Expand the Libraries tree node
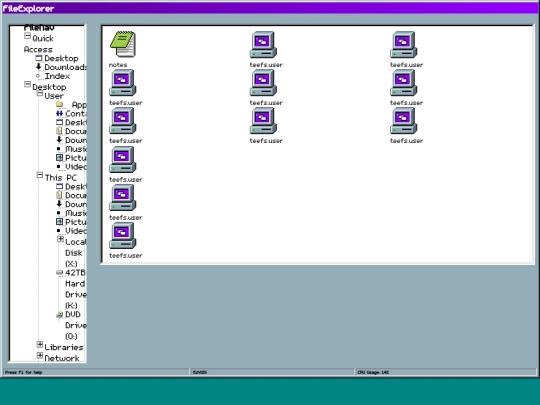 click(40, 345)
